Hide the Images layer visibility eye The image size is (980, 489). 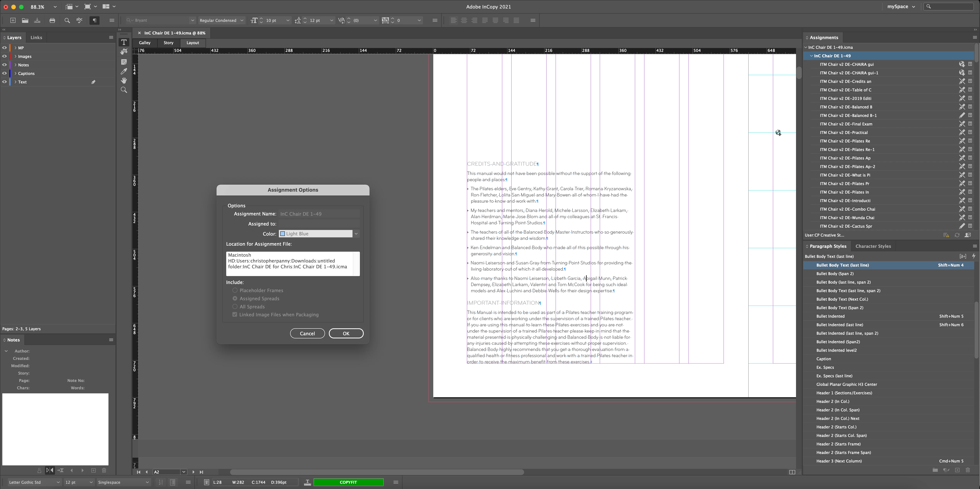[x=5, y=56]
